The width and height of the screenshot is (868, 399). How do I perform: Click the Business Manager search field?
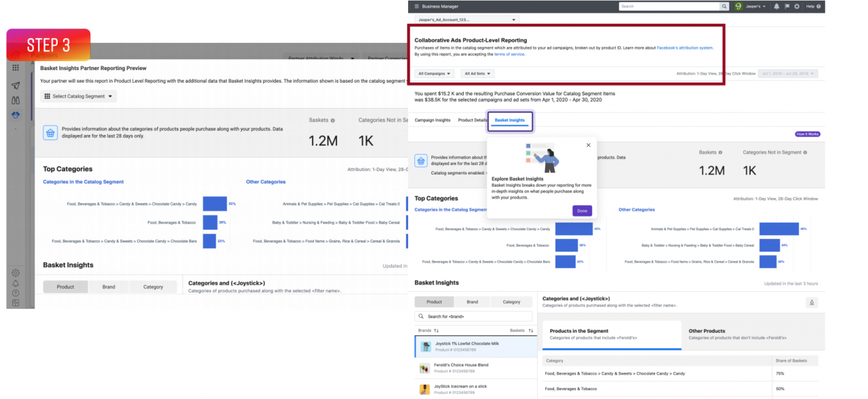tap(669, 6)
